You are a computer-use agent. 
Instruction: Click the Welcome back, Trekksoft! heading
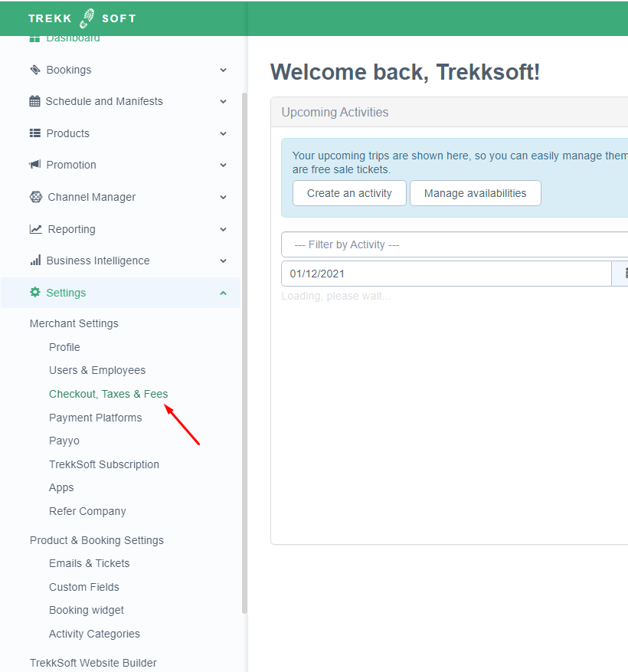click(405, 71)
